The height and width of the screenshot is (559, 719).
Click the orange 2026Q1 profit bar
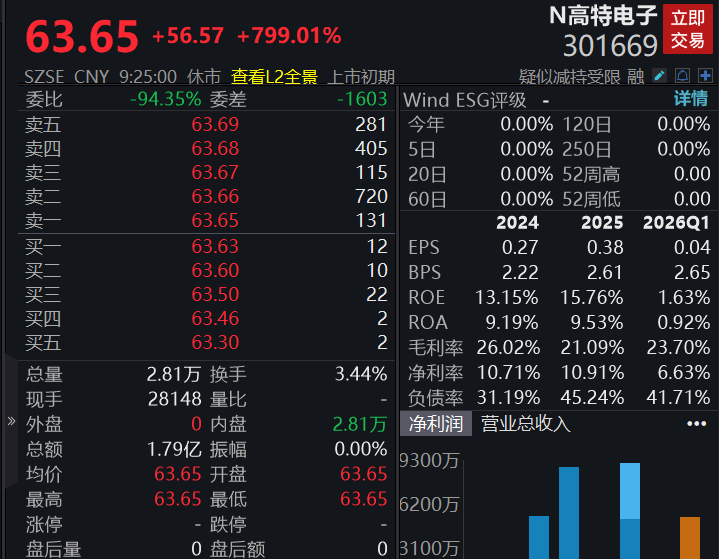tap(690, 538)
